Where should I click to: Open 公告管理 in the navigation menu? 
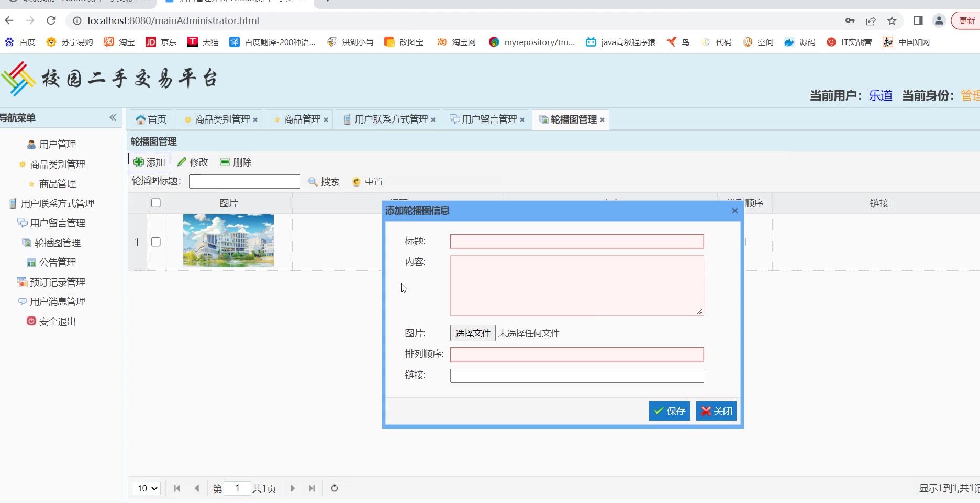(x=58, y=263)
